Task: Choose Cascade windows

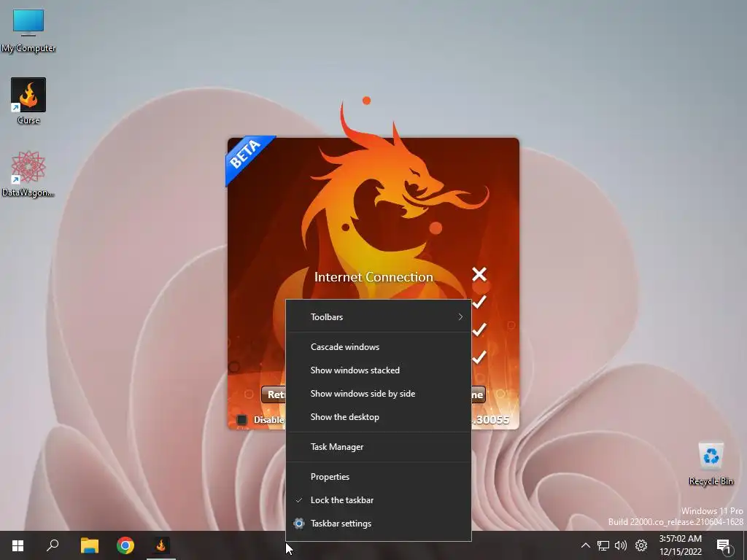Action: pos(379,346)
